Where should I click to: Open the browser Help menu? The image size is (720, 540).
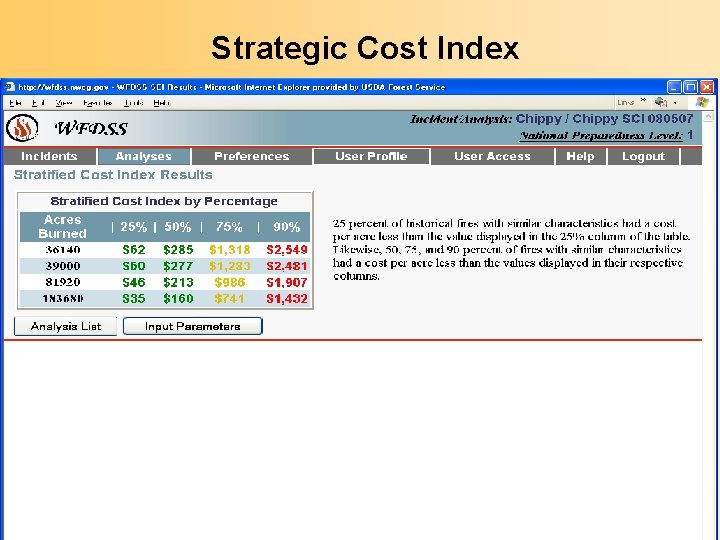tap(161, 102)
